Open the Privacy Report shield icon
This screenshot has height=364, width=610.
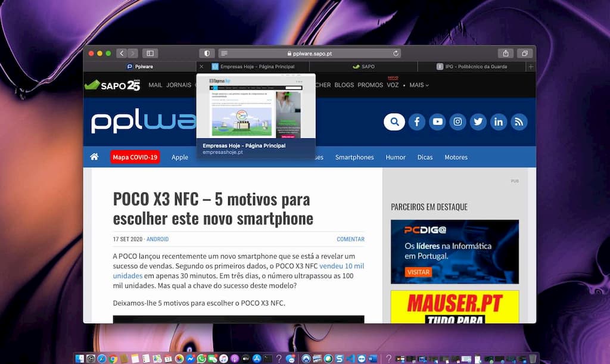click(207, 53)
